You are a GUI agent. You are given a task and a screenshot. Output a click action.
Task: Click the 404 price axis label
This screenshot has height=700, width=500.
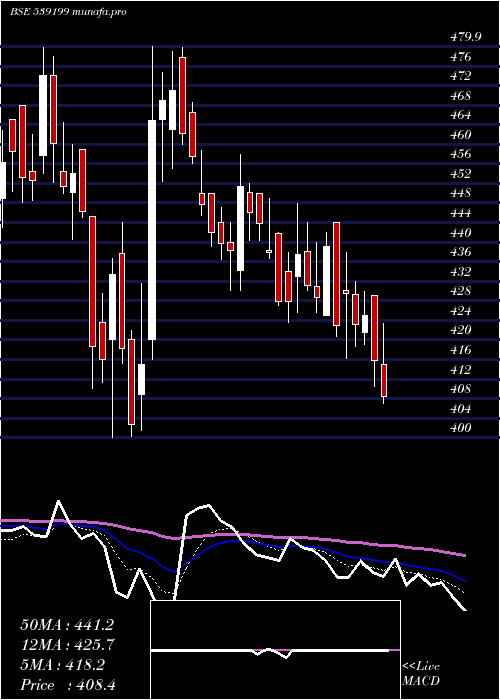coord(460,408)
